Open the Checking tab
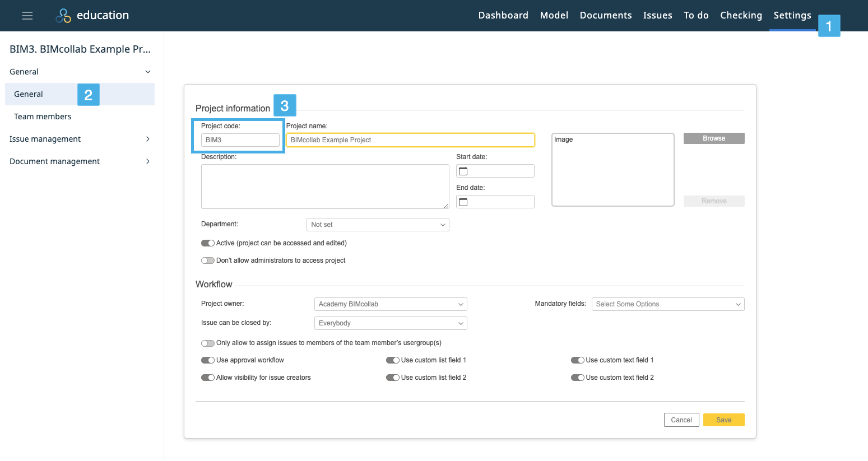The height and width of the screenshot is (461, 868). 741,16
